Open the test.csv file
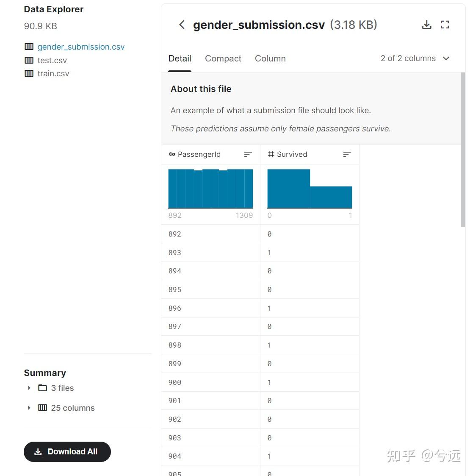The height and width of the screenshot is (476, 473). click(52, 60)
